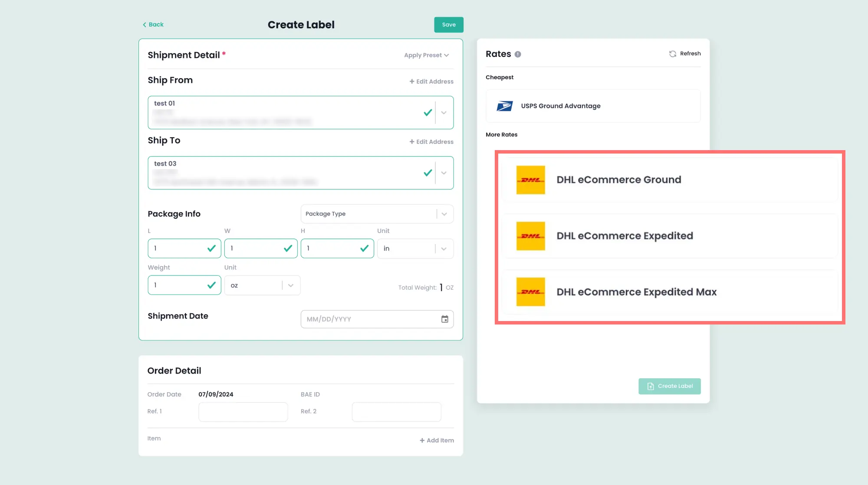868x485 pixels.
Task: Select DHL eCommerce Expedited rate
Action: click(670, 236)
